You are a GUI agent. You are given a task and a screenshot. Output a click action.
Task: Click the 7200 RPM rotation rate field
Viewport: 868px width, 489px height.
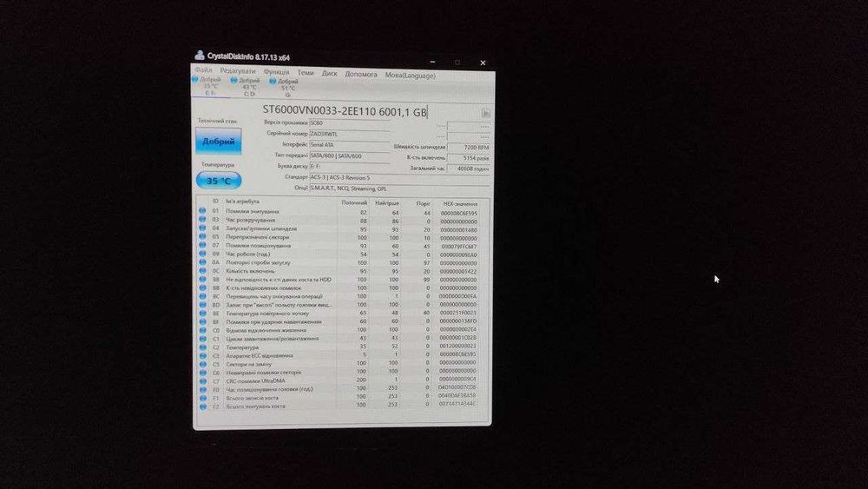(469, 148)
